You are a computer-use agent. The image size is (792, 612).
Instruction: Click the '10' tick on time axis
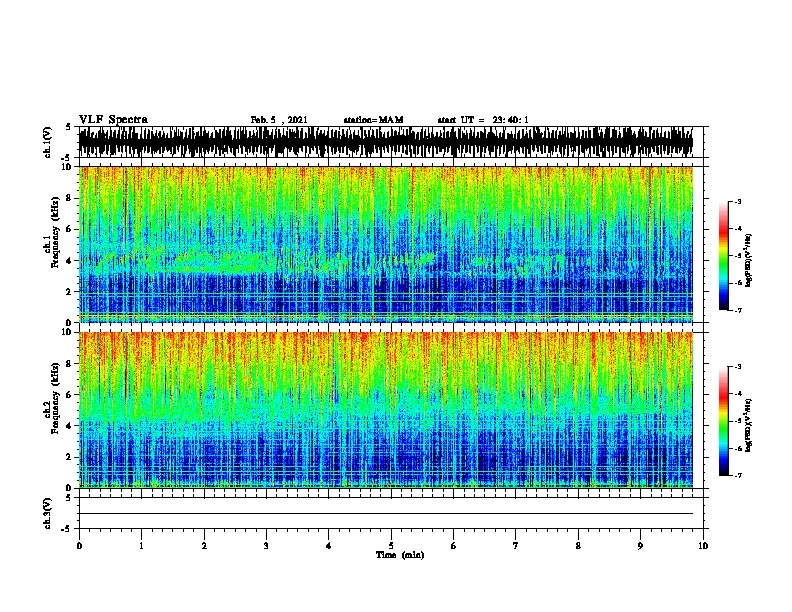point(703,546)
